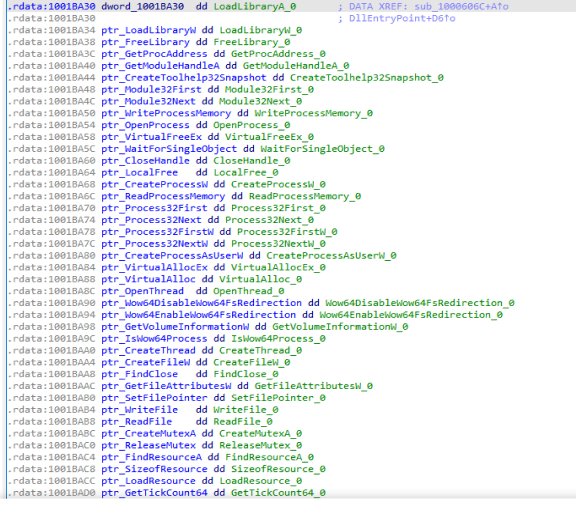Click address .rdata:1001BA5C
Viewport: 576px width, 505px height.
[51, 149]
